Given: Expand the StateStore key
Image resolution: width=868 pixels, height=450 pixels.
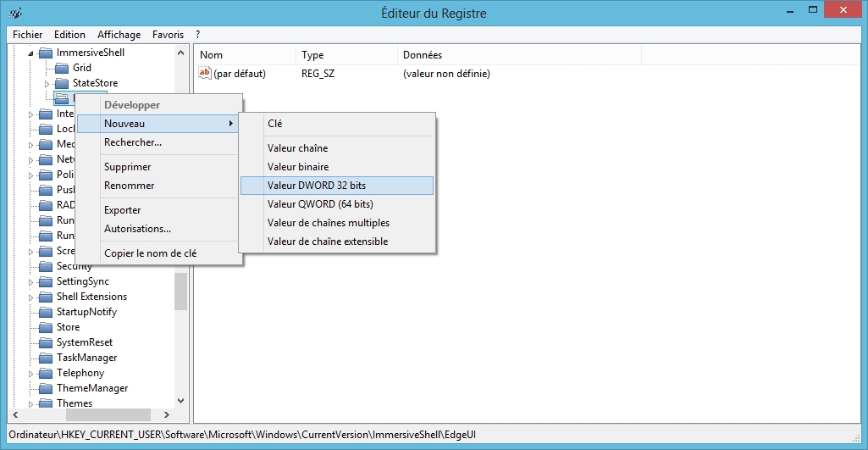Looking at the screenshot, I should pyautogui.click(x=47, y=84).
